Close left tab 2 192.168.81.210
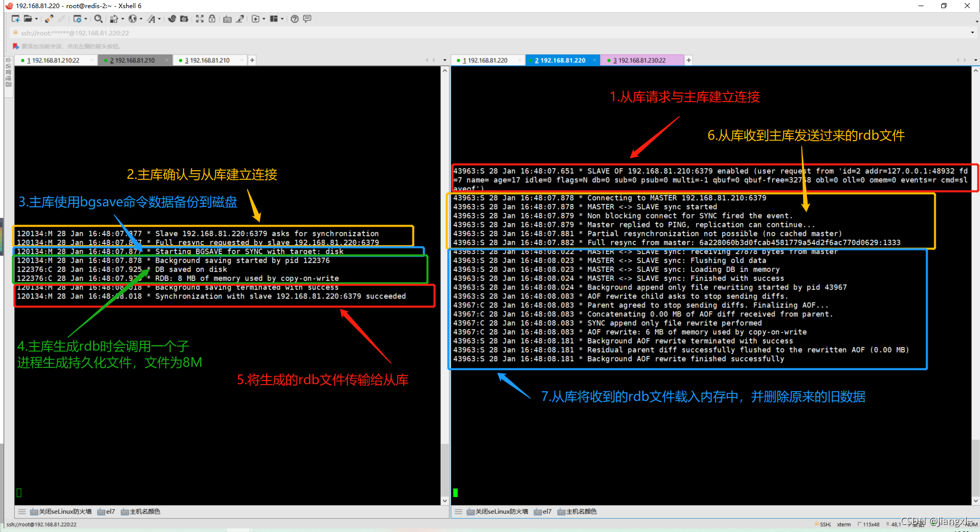 [167, 60]
